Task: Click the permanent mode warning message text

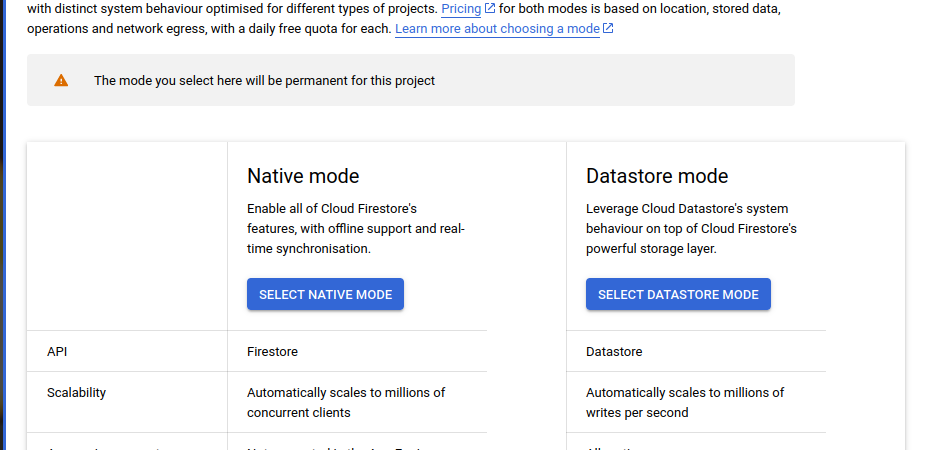Action: (264, 80)
